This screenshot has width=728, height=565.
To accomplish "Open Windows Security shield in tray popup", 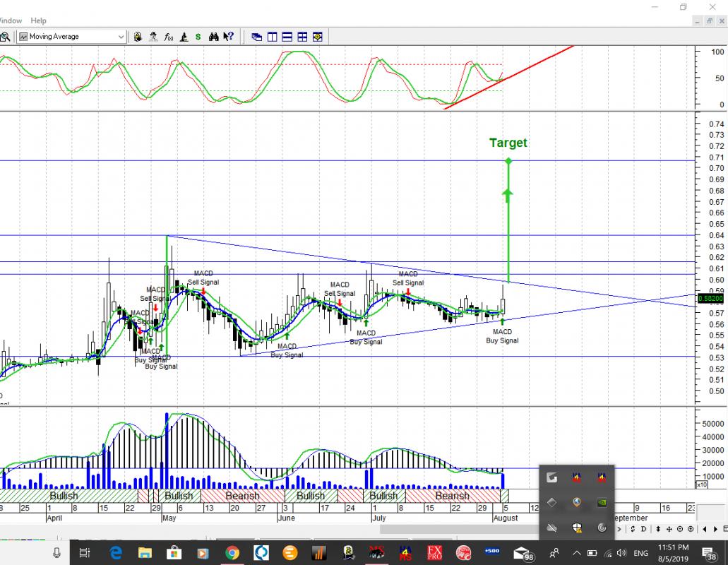I will pos(577,528).
